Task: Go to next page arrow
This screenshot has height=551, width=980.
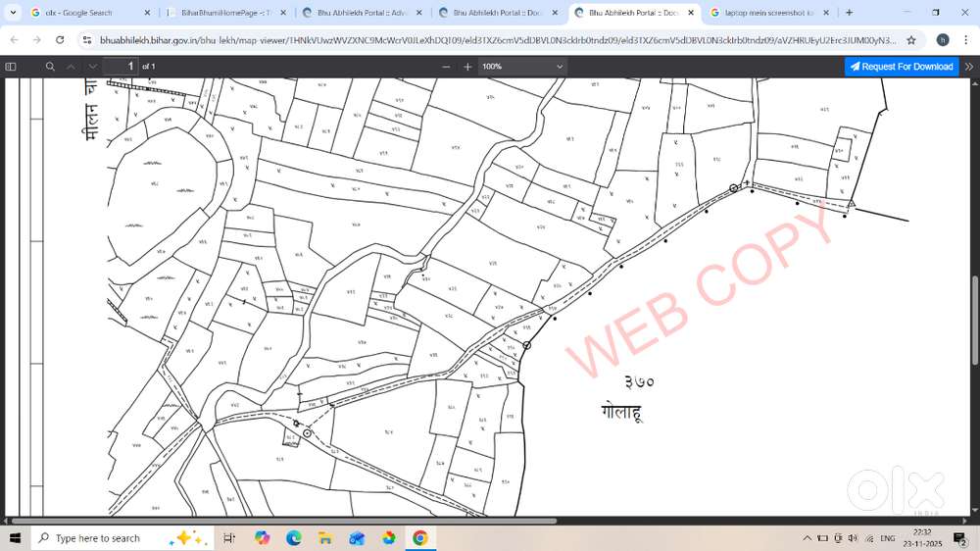Action: (x=91, y=66)
